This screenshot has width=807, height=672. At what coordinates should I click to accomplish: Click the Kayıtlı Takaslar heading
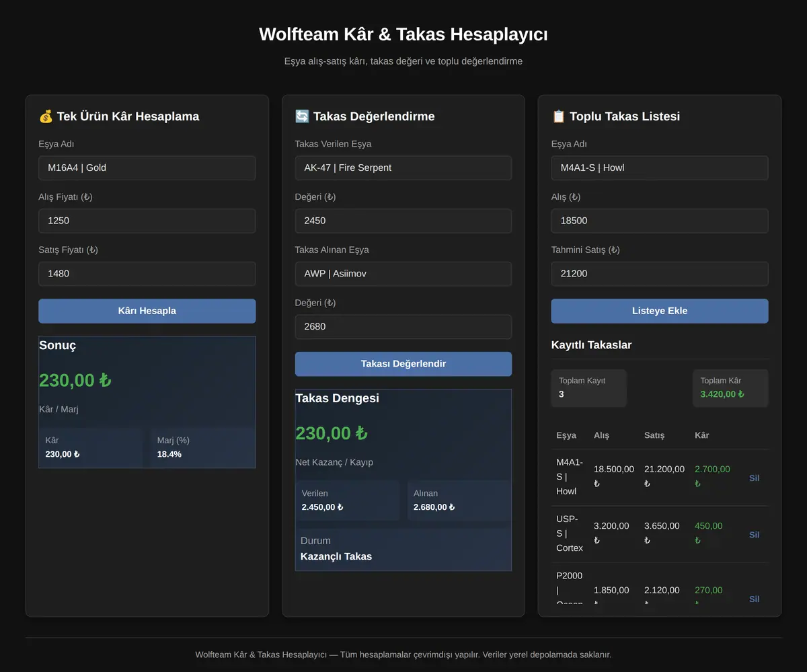pyautogui.click(x=591, y=345)
